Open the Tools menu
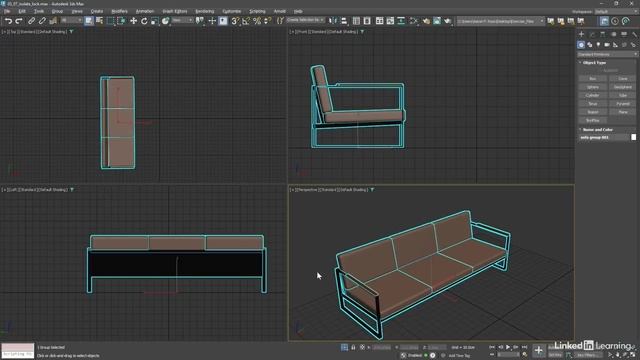This screenshot has height=360, width=640. point(39,11)
